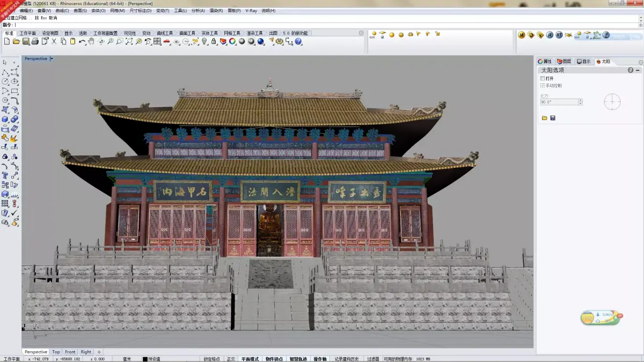
Task: Switch to the 曲线工具 toolbar tab
Action: coord(164,33)
